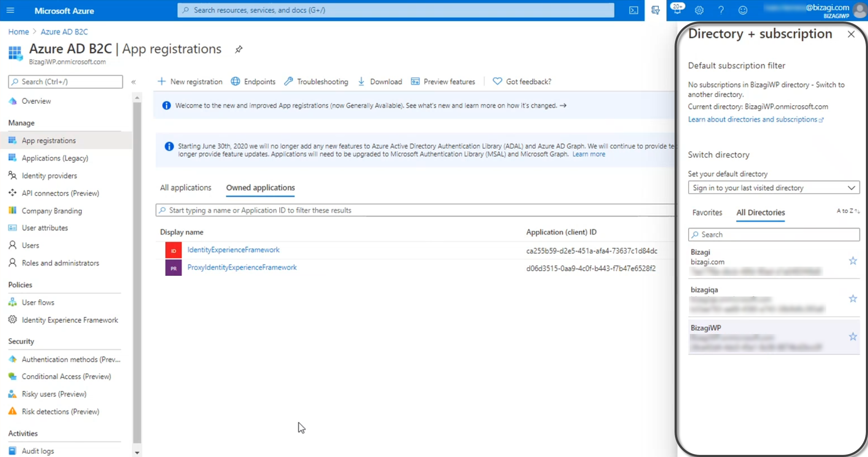Open Risky users (Preview)

click(x=54, y=395)
